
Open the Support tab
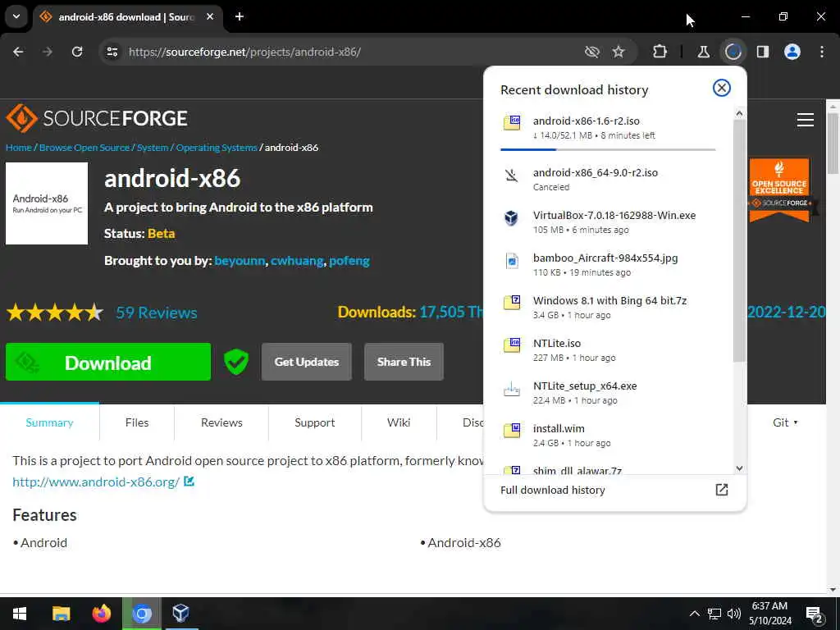tap(314, 422)
